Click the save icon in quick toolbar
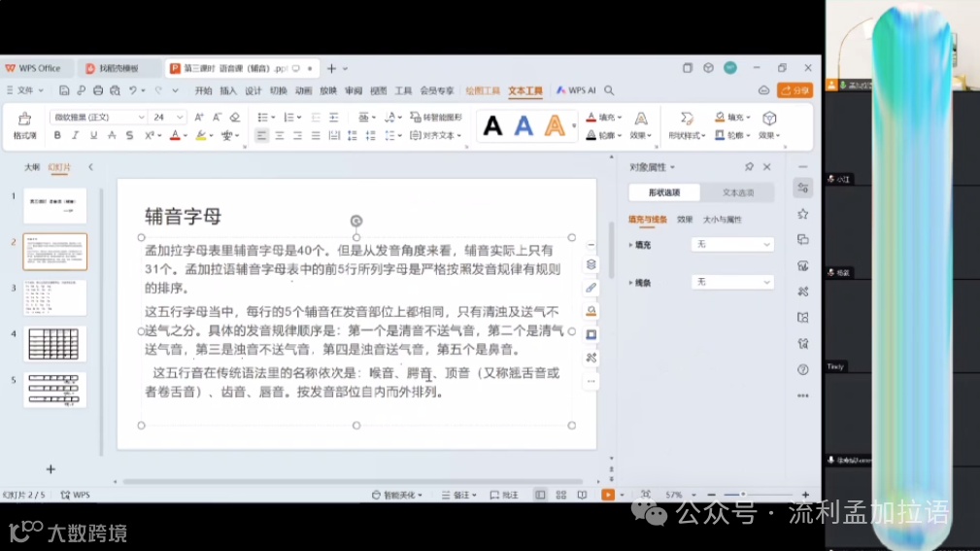980x551 pixels. [64, 90]
